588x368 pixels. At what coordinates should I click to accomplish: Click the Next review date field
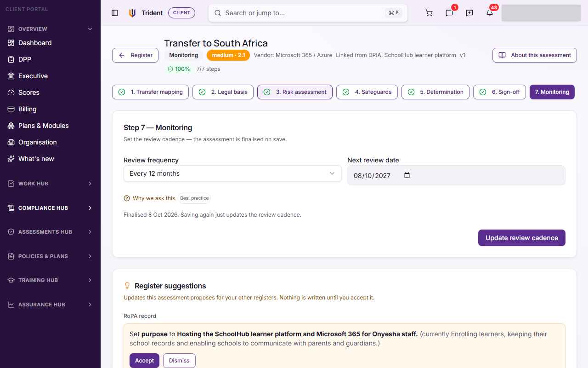tap(456, 175)
